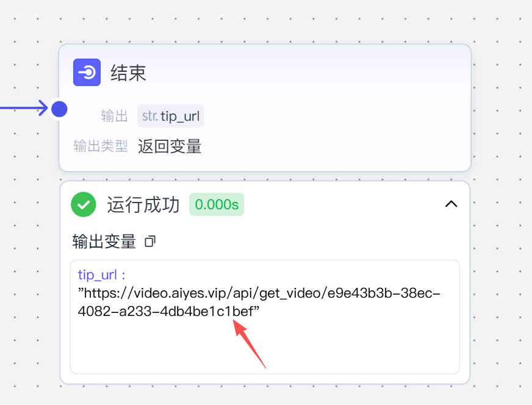The image size is (532, 405).
Task: Click the 输出 field label
Action: [x=114, y=116]
